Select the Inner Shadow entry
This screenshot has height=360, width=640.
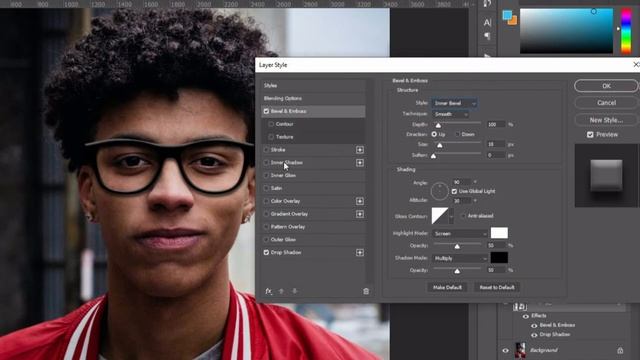point(287,162)
